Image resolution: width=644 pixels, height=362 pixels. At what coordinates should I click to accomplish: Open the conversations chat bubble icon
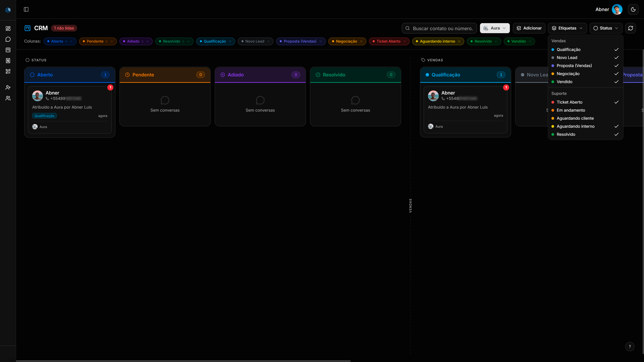point(8,39)
